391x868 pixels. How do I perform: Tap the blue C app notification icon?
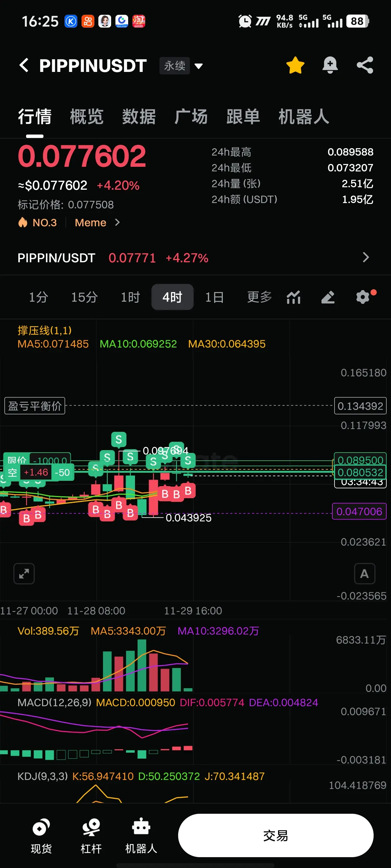[x=121, y=21]
